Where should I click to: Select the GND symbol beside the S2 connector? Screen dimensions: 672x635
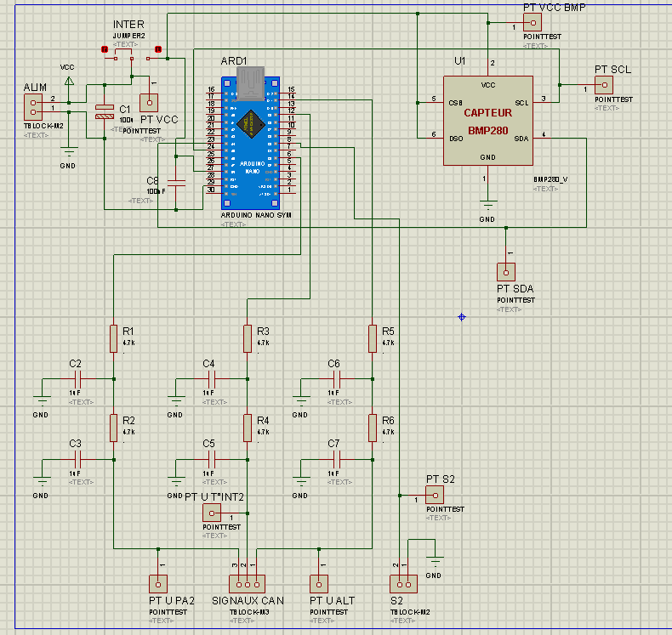(x=435, y=562)
